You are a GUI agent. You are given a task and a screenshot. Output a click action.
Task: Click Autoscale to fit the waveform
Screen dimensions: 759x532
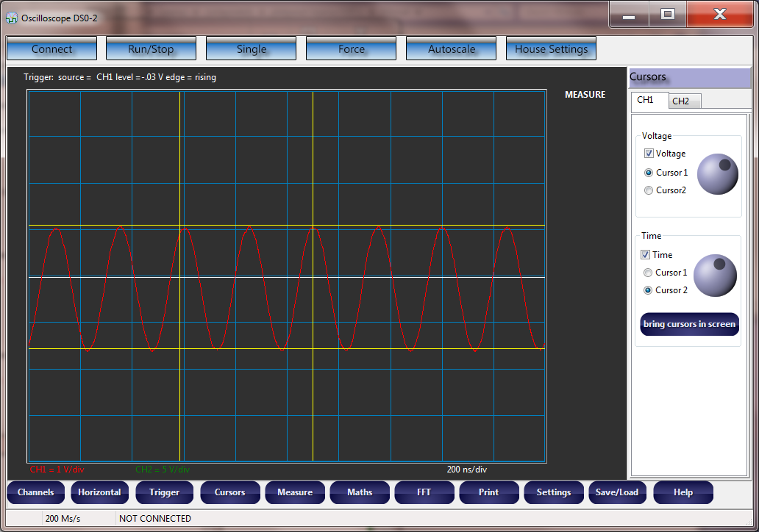[451, 48]
